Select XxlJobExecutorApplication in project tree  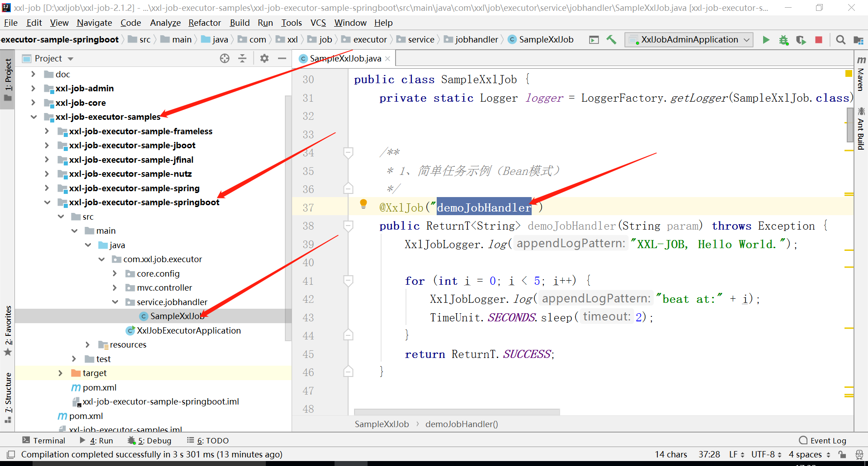click(x=189, y=330)
